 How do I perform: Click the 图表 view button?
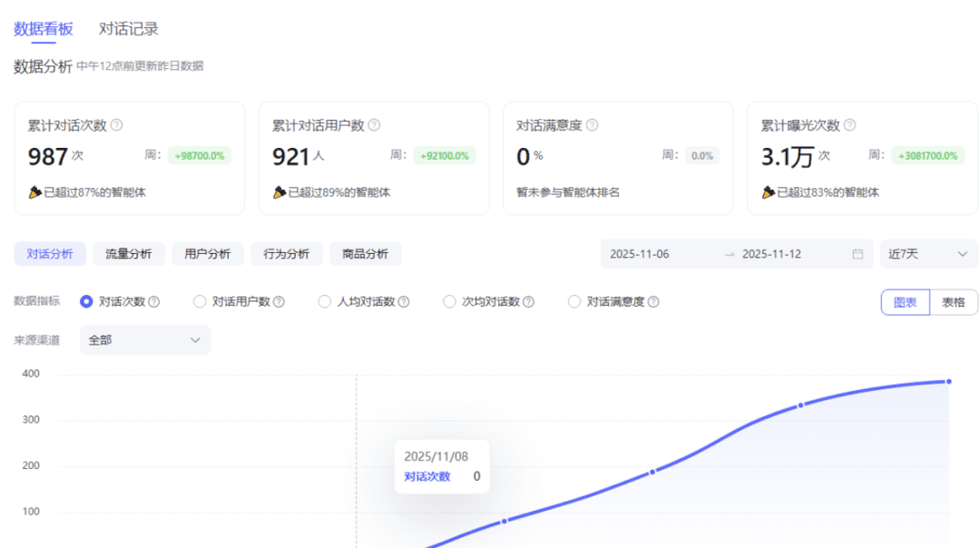(x=905, y=302)
